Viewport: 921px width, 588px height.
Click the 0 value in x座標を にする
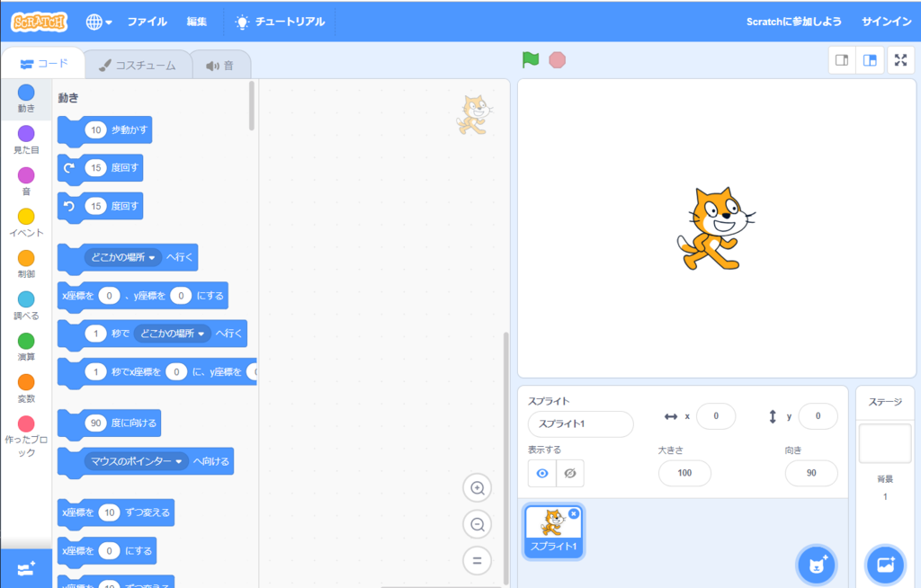tap(109, 551)
